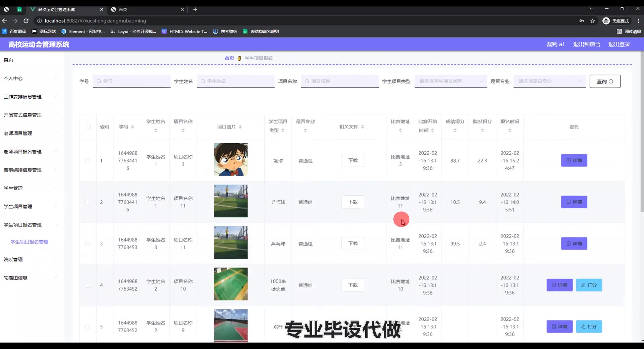Check the checkbox for row index 1

tap(88, 161)
